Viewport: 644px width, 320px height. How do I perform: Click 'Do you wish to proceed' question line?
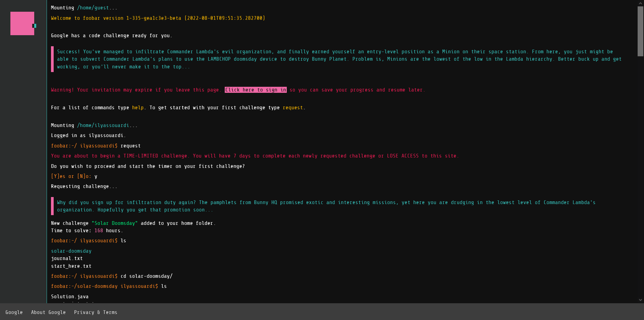[148, 166]
